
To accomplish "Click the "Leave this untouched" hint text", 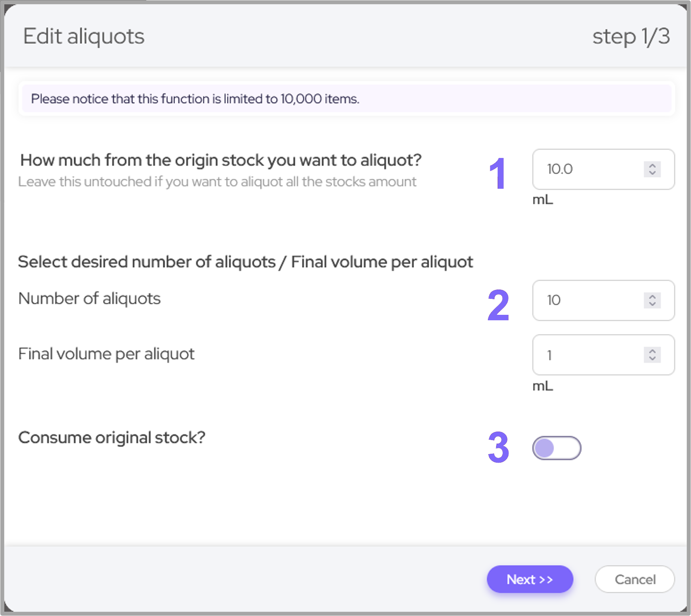I will click(217, 182).
